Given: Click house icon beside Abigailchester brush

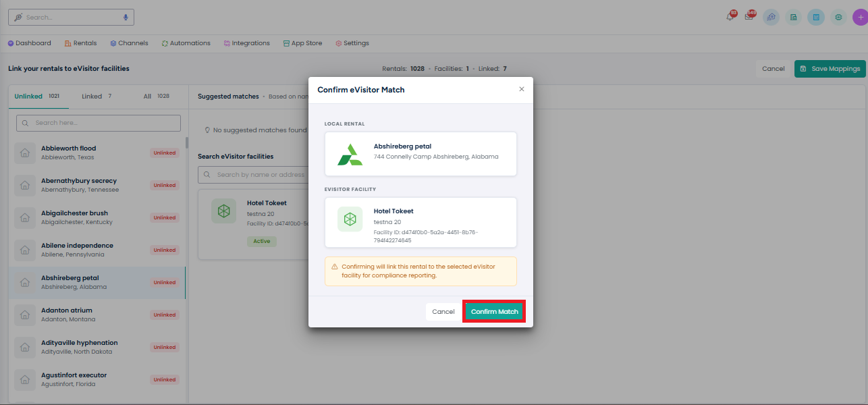Looking at the screenshot, I should (x=25, y=217).
